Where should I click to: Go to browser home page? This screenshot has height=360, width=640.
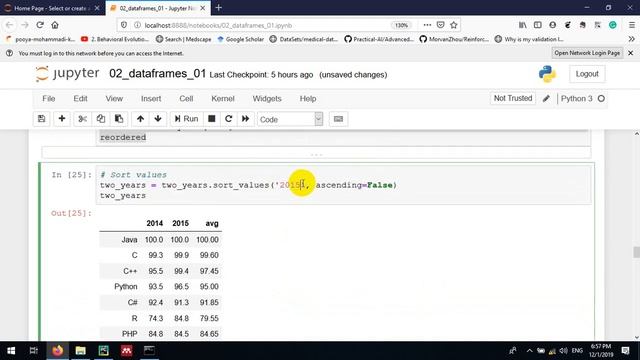point(55,25)
